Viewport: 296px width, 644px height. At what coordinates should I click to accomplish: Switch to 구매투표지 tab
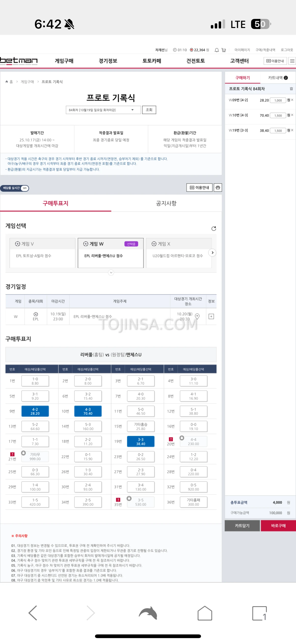pyautogui.click(x=55, y=203)
